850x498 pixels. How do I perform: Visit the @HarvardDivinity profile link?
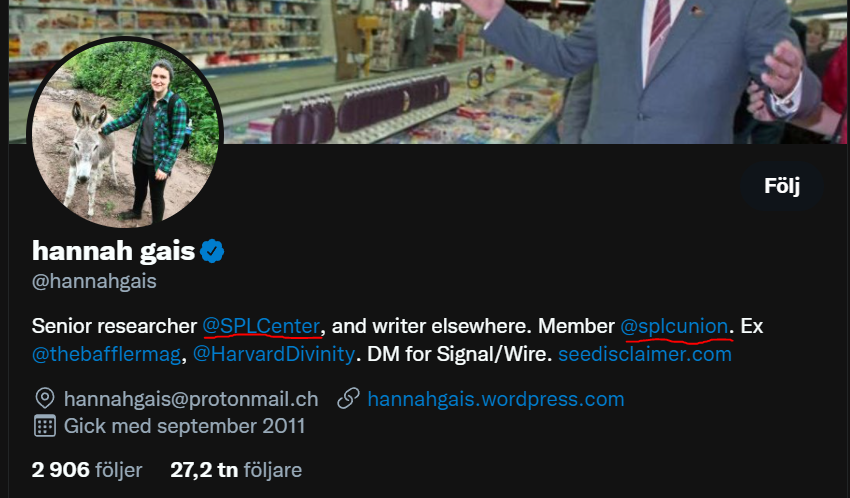[274, 354]
